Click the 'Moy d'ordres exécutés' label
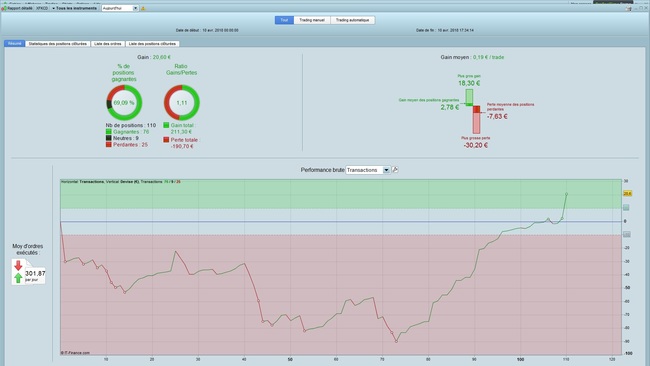650x366 pixels. tap(28, 249)
